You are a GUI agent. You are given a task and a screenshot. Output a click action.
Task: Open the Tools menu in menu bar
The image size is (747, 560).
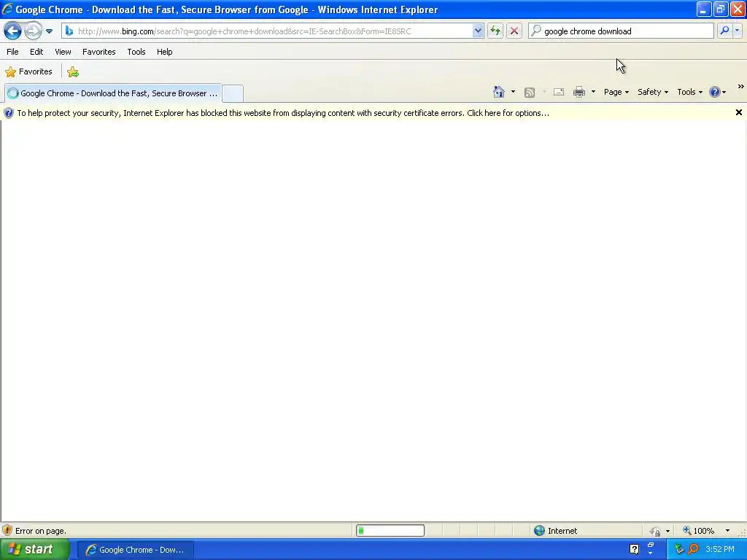136,52
